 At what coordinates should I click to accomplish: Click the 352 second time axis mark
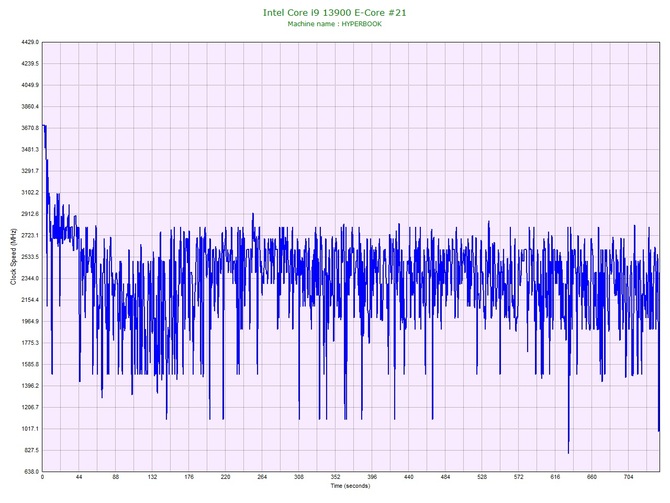point(336,478)
